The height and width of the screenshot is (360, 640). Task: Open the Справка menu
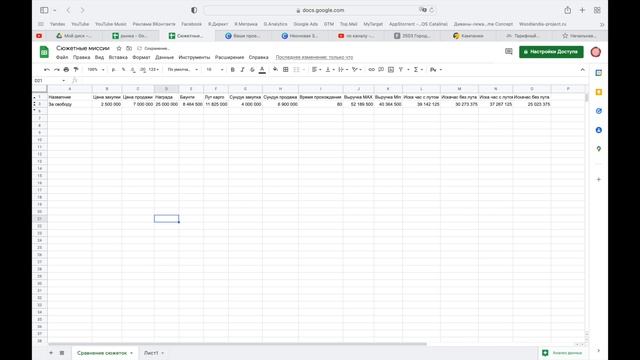(258, 58)
